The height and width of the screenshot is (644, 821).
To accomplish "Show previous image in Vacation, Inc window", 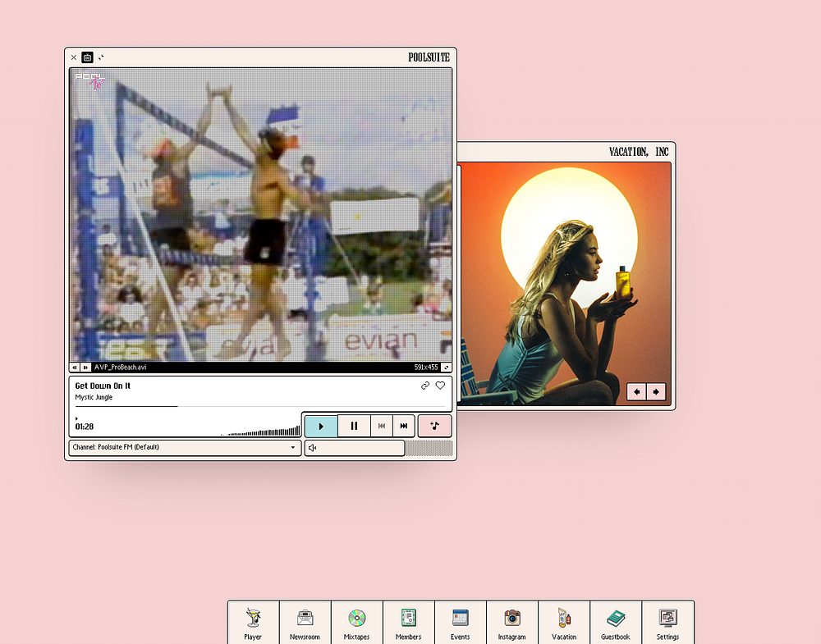I will (637, 392).
